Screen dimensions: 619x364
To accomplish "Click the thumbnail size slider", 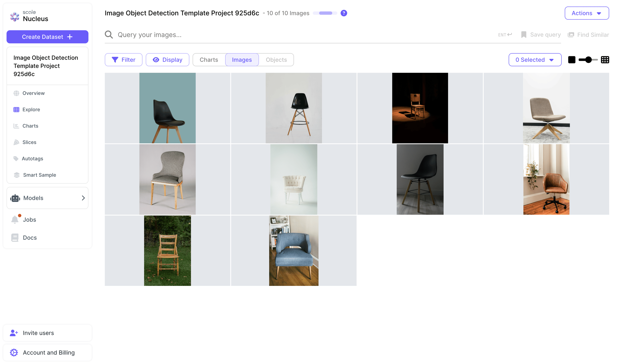I will (588, 60).
